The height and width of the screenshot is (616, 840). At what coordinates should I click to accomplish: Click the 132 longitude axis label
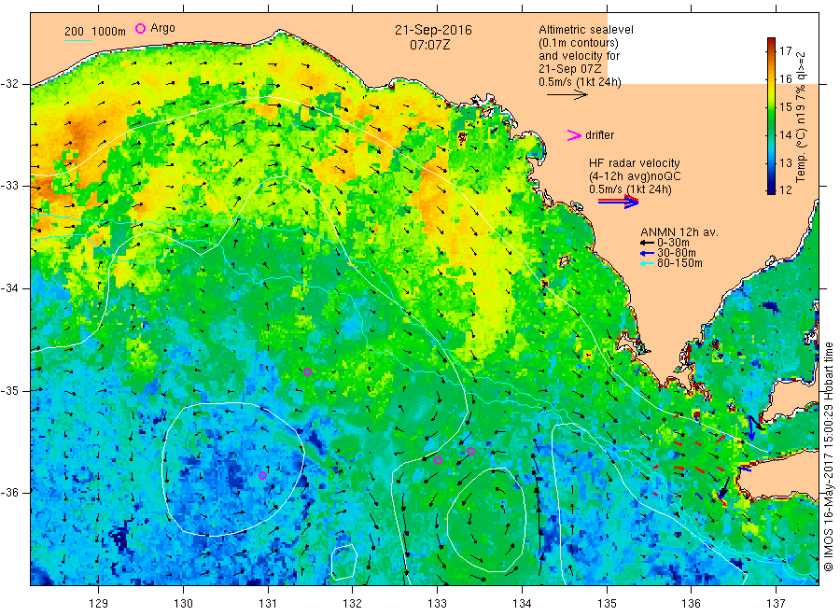(353, 604)
